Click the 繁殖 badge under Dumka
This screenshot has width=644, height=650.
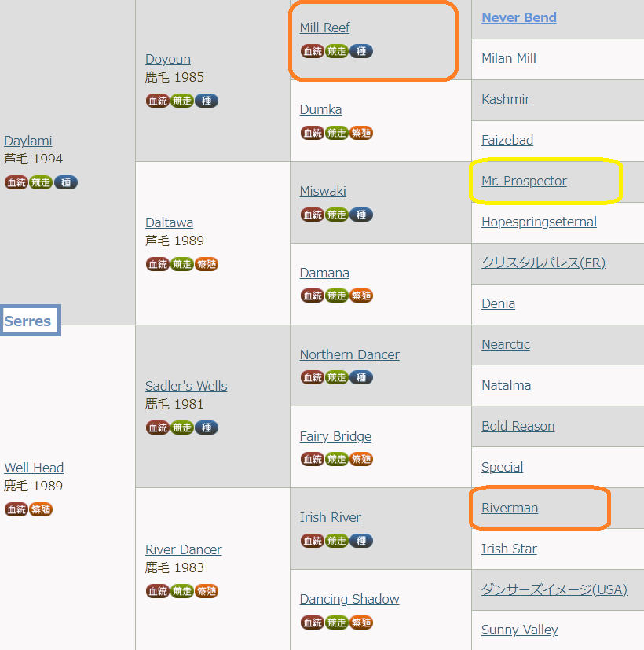361,133
